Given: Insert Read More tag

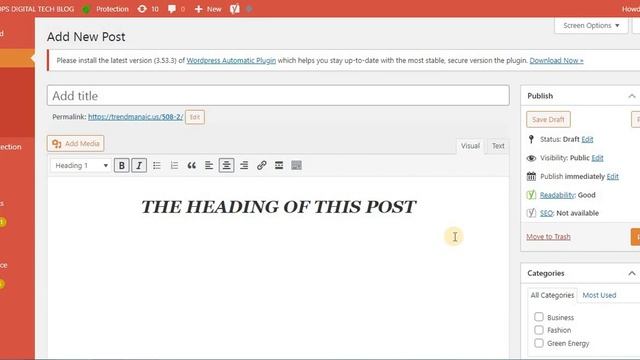Looking at the screenshot, I should click(279, 165).
